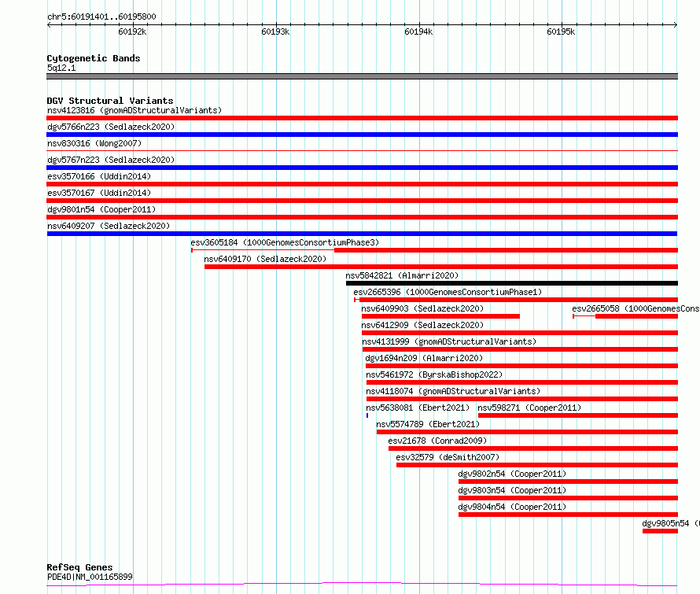
Task: Open the dgv1694n209 Almarri2020 label
Action: point(424,358)
